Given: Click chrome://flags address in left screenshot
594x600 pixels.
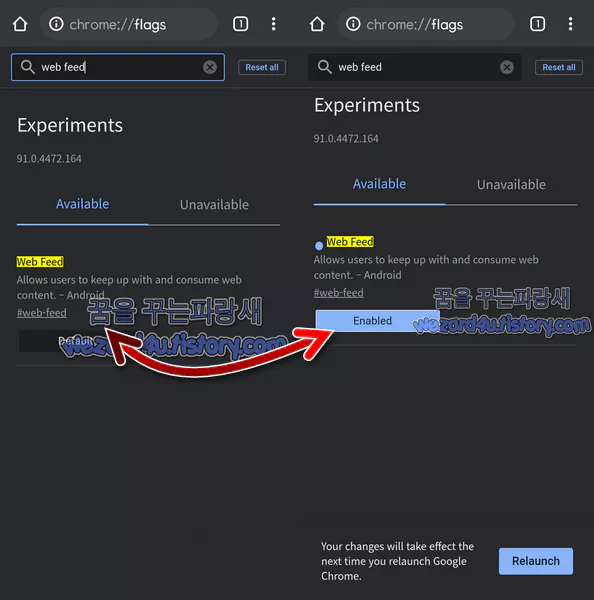Looking at the screenshot, I should coord(117,25).
